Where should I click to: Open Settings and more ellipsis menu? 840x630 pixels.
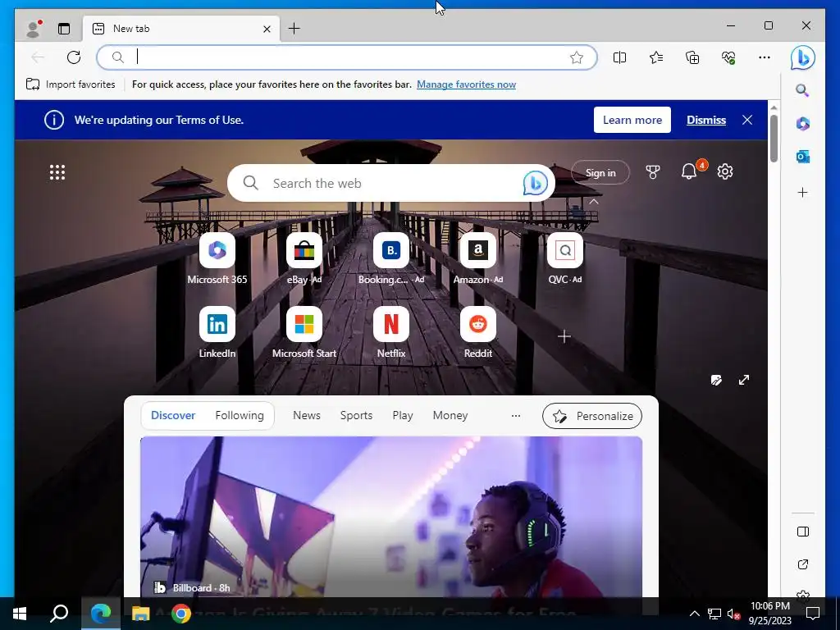tap(765, 57)
